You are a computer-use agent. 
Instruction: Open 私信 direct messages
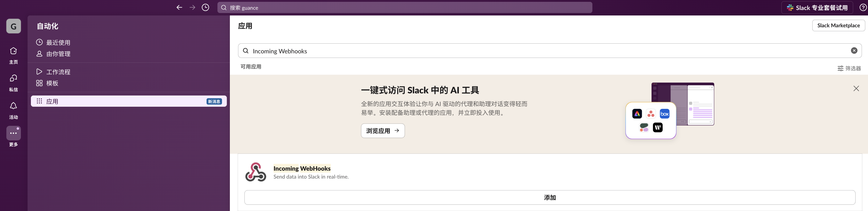[x=14, y=83]
